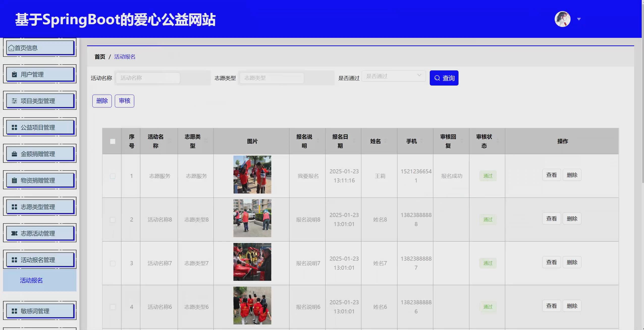
Task: Expand the user menu arrow beside avatar
Action: 579,19
